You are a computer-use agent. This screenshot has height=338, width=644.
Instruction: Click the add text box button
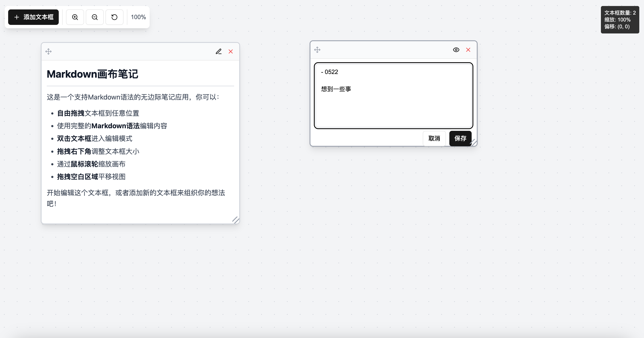33,17
